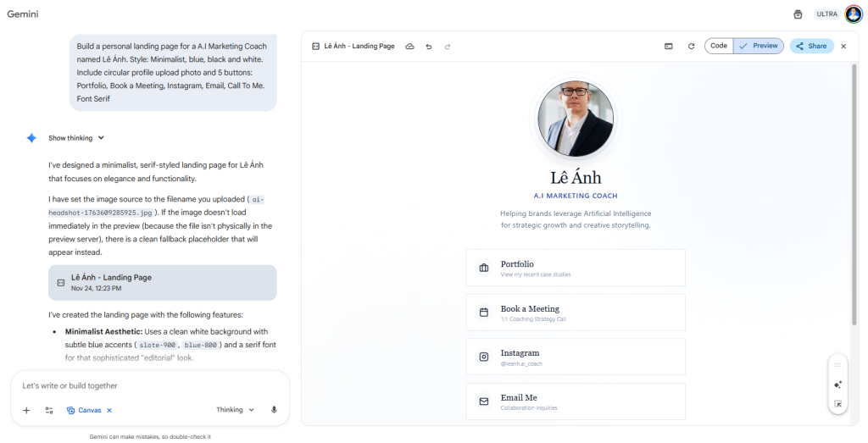Click the Portfolio link card
Image resolution: width=868 pixels, height=443 pixels.
(x=576, y=268)
